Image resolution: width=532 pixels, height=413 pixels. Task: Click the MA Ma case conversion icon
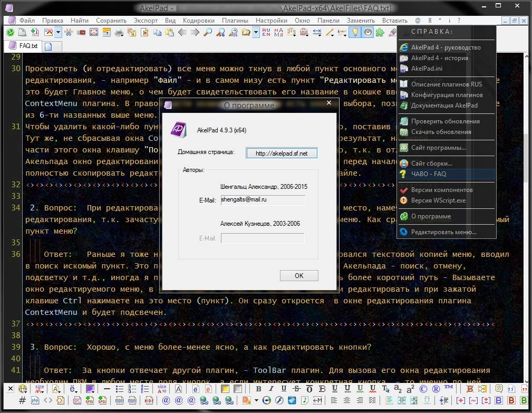(278, 32)
